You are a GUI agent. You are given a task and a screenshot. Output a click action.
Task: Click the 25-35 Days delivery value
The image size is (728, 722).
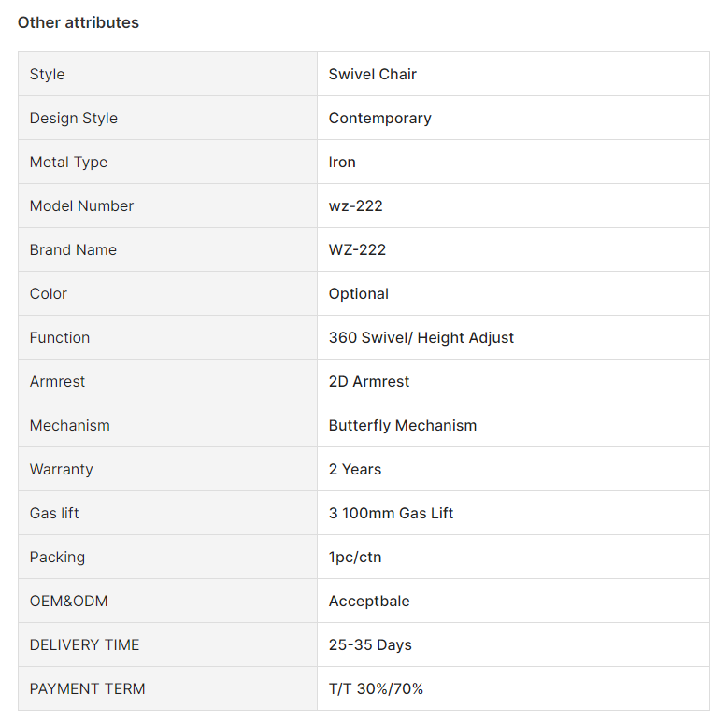[370, 645]
